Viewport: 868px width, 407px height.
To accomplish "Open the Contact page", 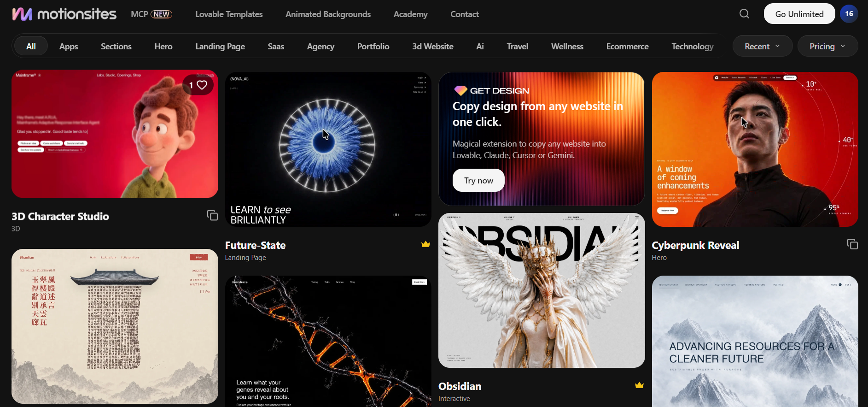I will (x=465, y=14).
